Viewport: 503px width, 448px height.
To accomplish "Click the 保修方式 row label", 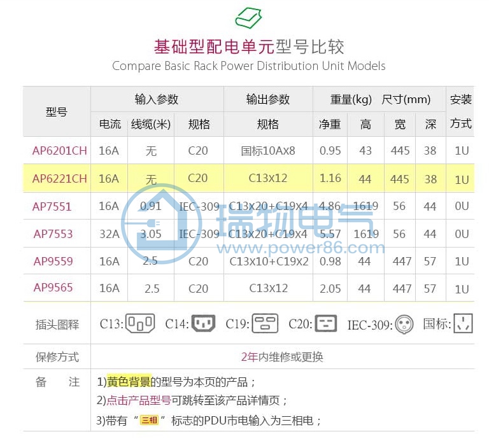I will (x=57, y=357).
